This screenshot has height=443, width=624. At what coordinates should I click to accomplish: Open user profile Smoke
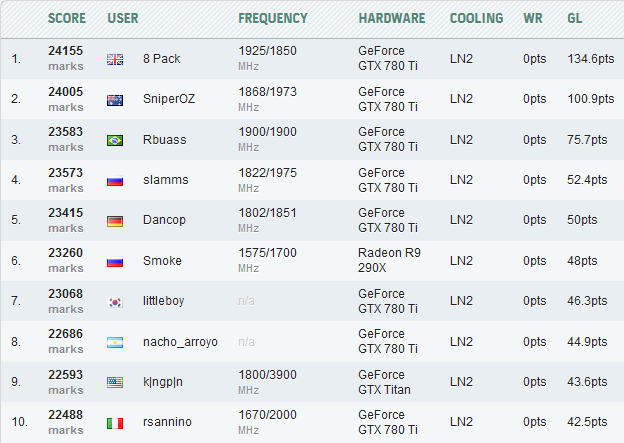(162, 261)
